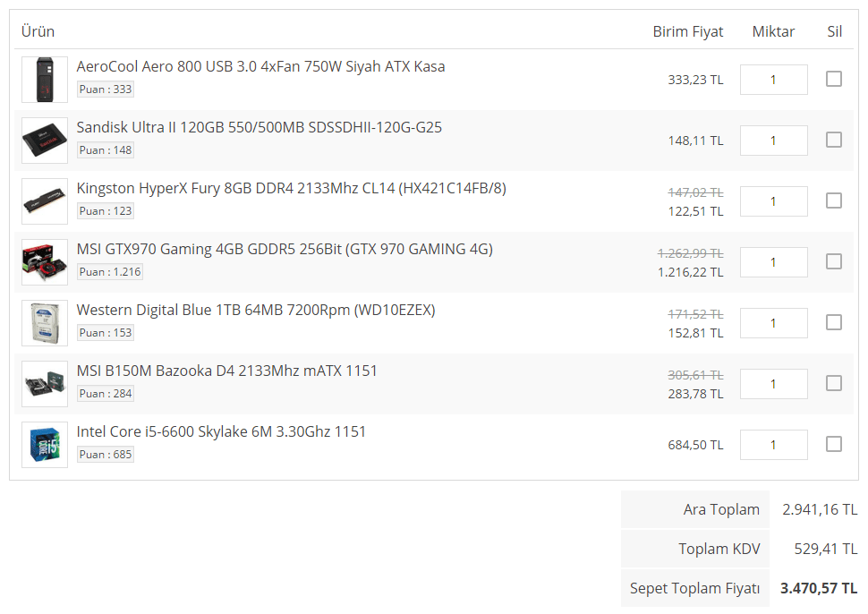Tick the Sil checkbox for Western Digital Blue

point(834,323)
